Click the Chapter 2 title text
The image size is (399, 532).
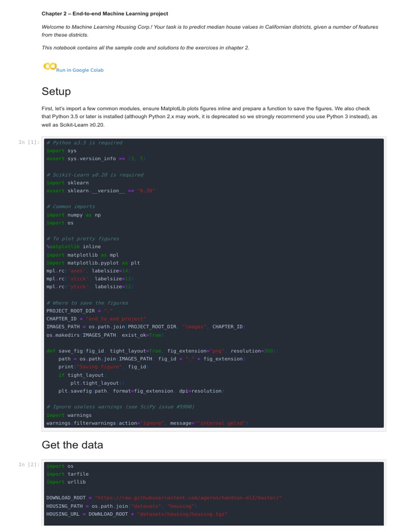104,14
